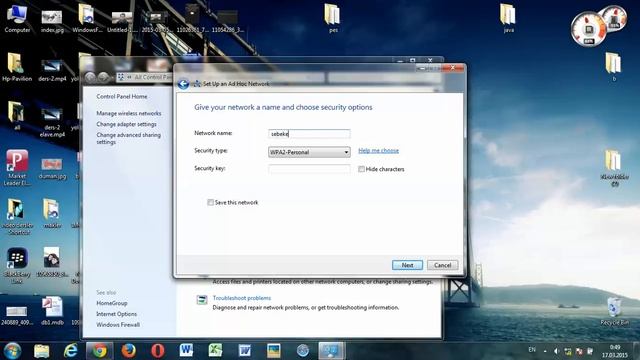This screenshot has width=640, height=360.
Task: Open Windows Firewall under See also
Action: tap(118, 325)
